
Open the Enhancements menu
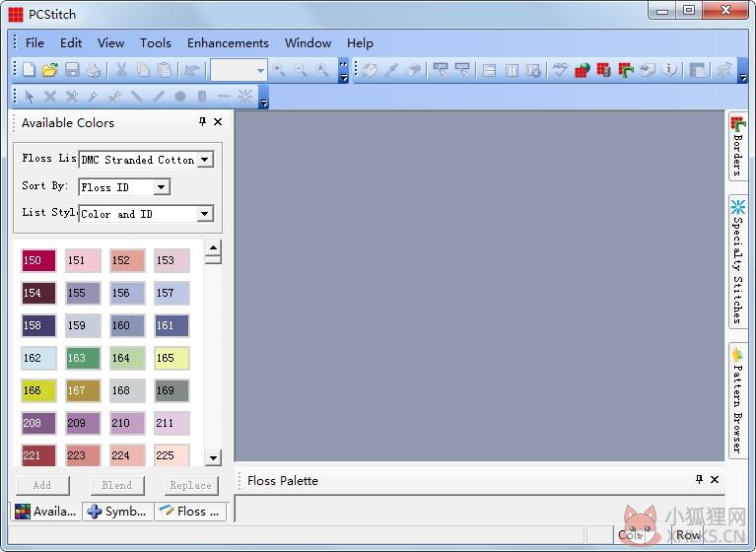(x=228, y=43)
